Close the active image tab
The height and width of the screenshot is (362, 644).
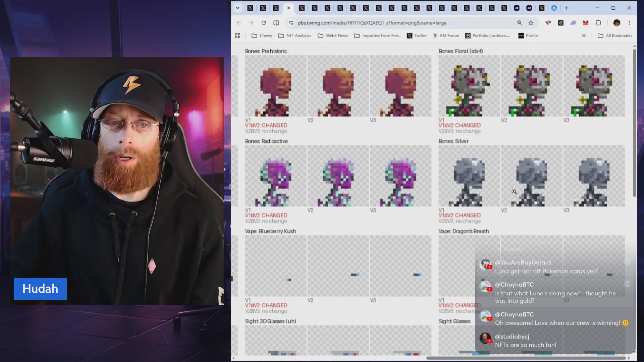(288, 8)
